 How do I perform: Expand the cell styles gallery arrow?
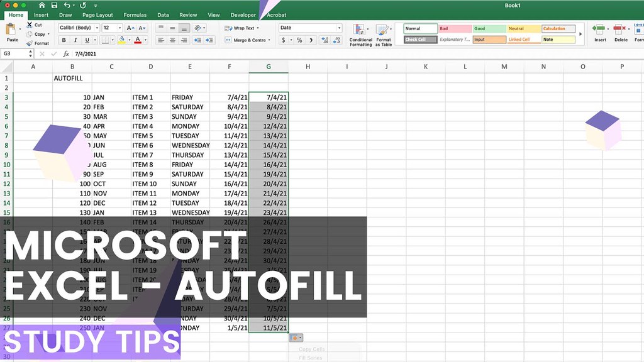pos(580,34)
